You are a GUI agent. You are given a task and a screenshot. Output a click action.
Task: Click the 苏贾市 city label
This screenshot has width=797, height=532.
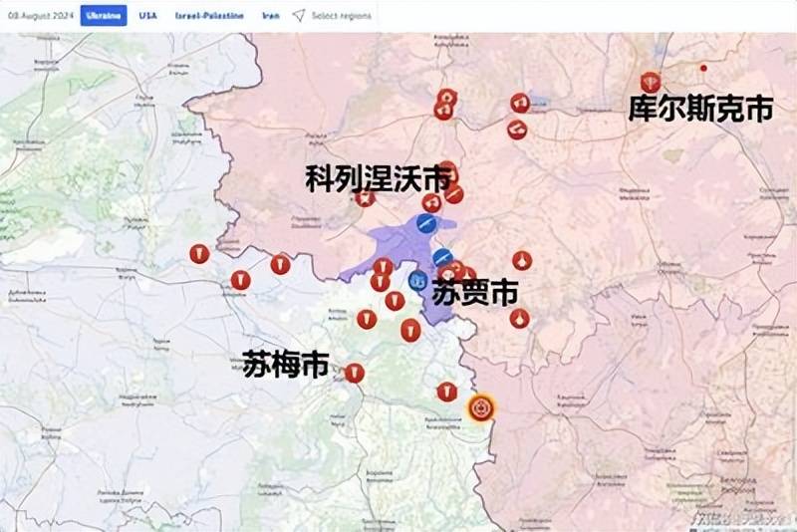point(475,293)
